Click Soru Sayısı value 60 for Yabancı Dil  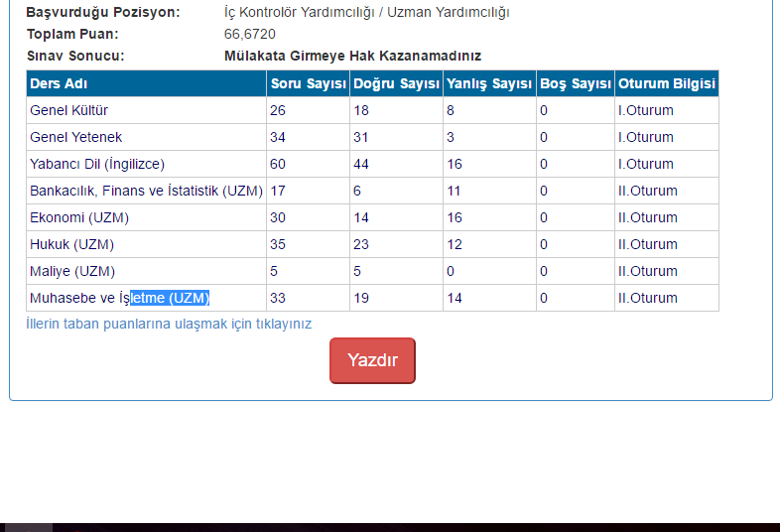coord(278,164)
